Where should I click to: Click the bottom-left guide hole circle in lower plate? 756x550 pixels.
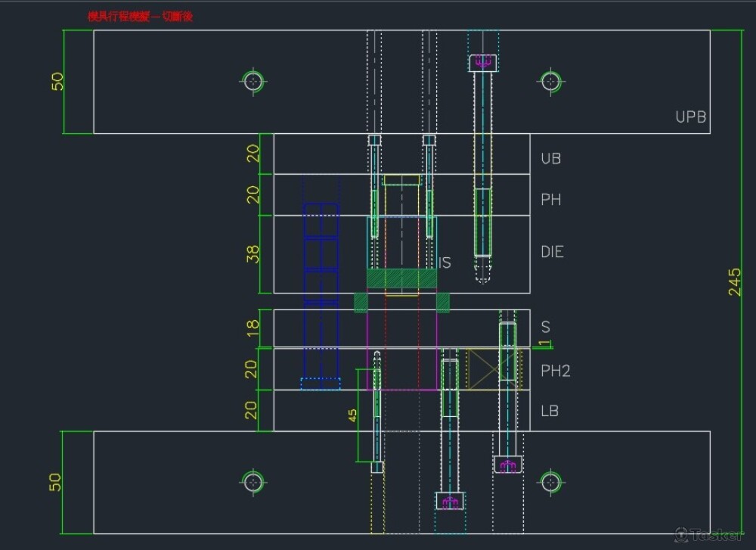tap(253, 481)
